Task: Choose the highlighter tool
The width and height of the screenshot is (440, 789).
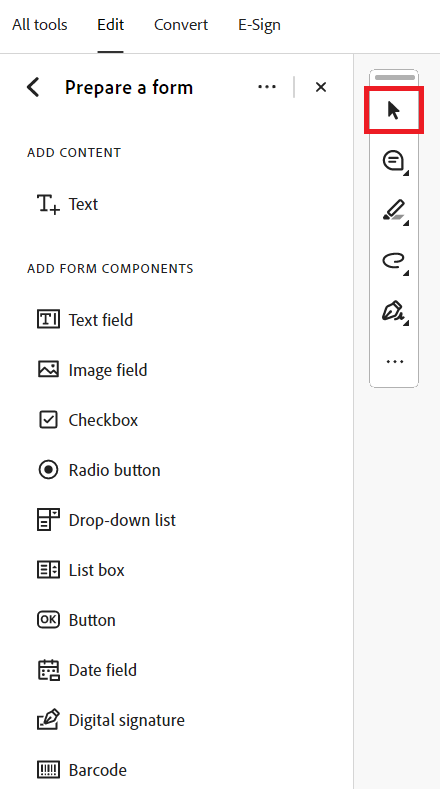Action: [394, 211]
